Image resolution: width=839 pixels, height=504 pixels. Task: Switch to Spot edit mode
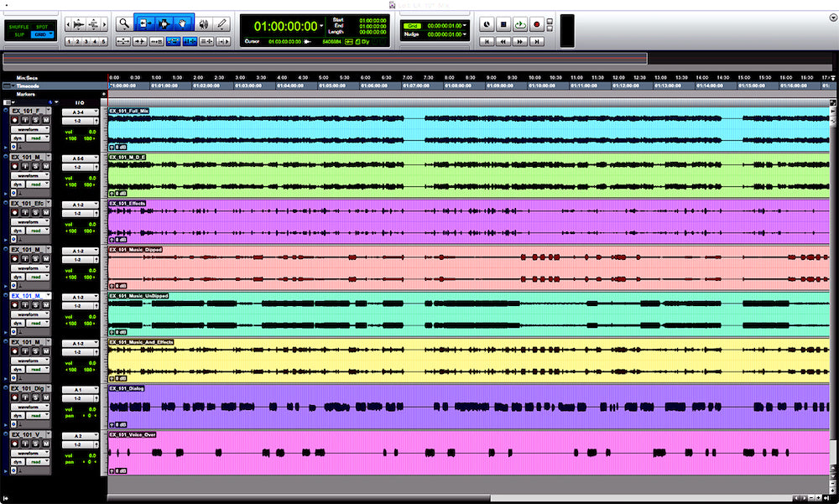(x=41, y=27)
